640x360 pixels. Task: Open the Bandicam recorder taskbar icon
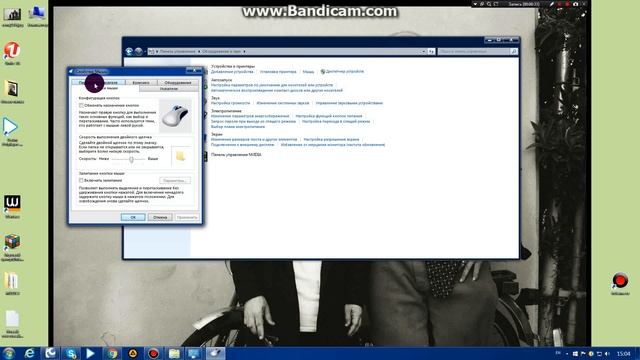[154, 353]
